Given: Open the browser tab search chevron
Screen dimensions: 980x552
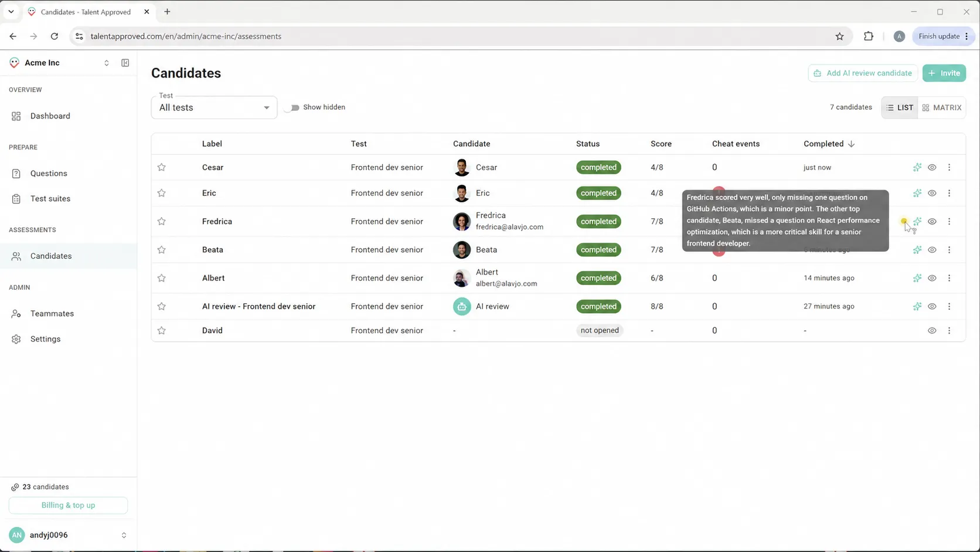Looking at the screenshot, I should click(11, 12).
